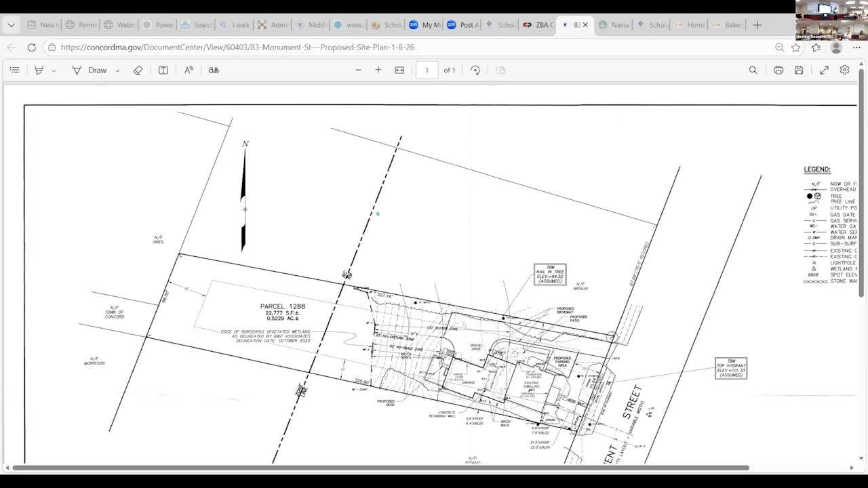Add this page to favorites
The height and width of the screenshot is (488, 868).
[x=796, y=47]
